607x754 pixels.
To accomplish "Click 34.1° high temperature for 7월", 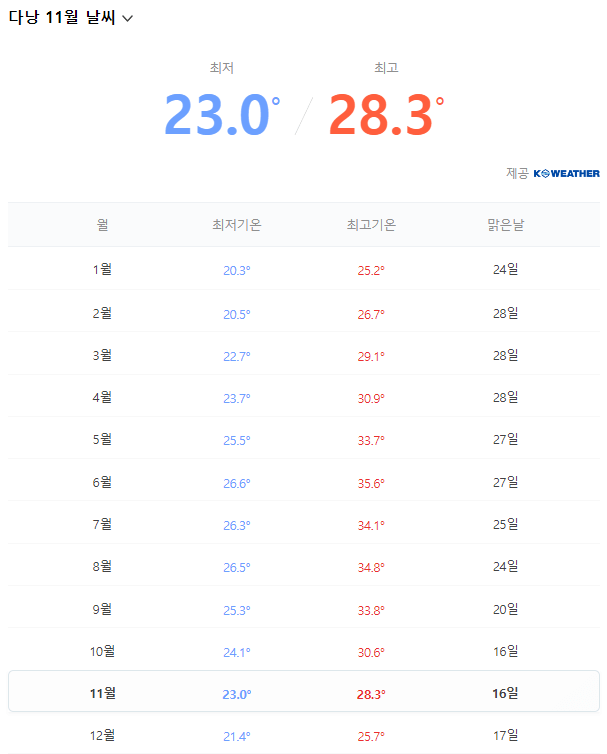I will pos(371,526).
